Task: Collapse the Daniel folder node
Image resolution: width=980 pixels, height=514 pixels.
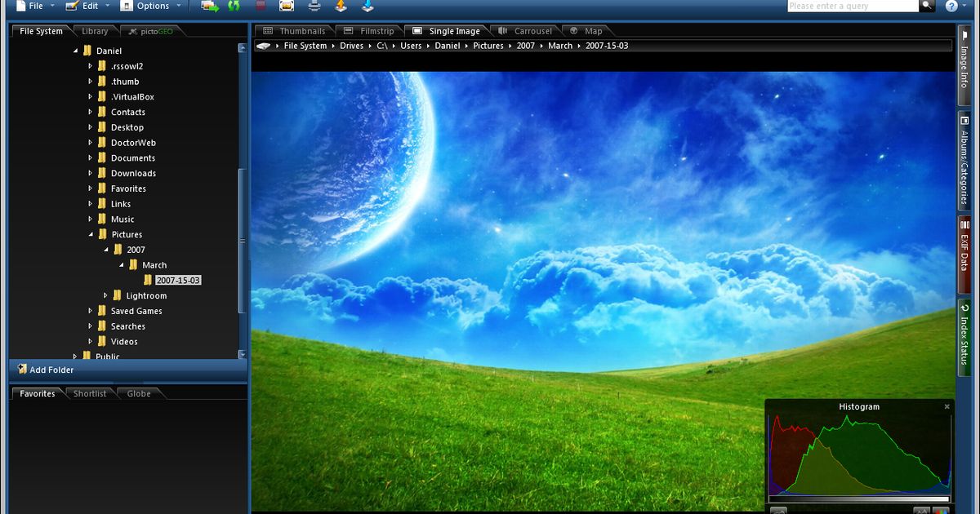Action: pyautogui.click(x=75, y=51)
